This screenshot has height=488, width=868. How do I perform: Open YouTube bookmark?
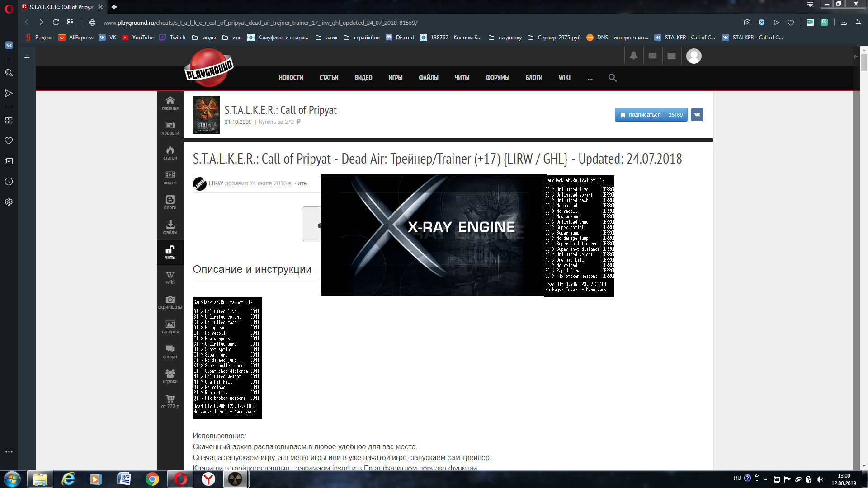(x=138, y=38)
